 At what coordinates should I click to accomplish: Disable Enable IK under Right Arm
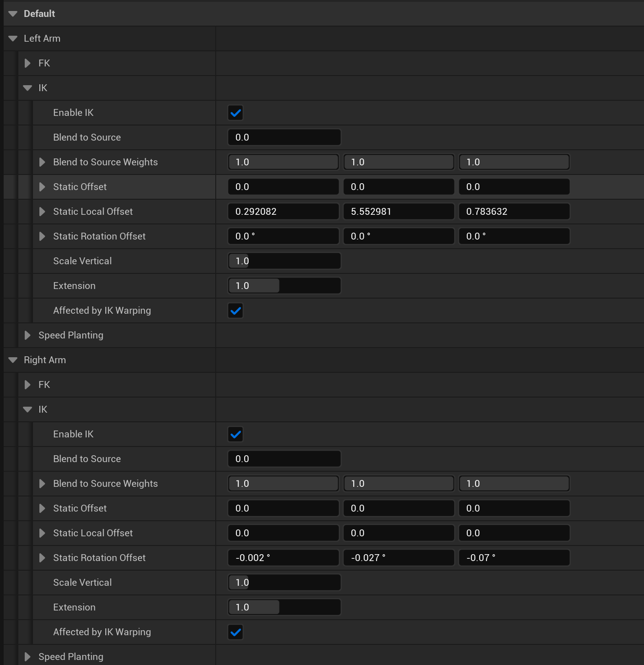235,434
